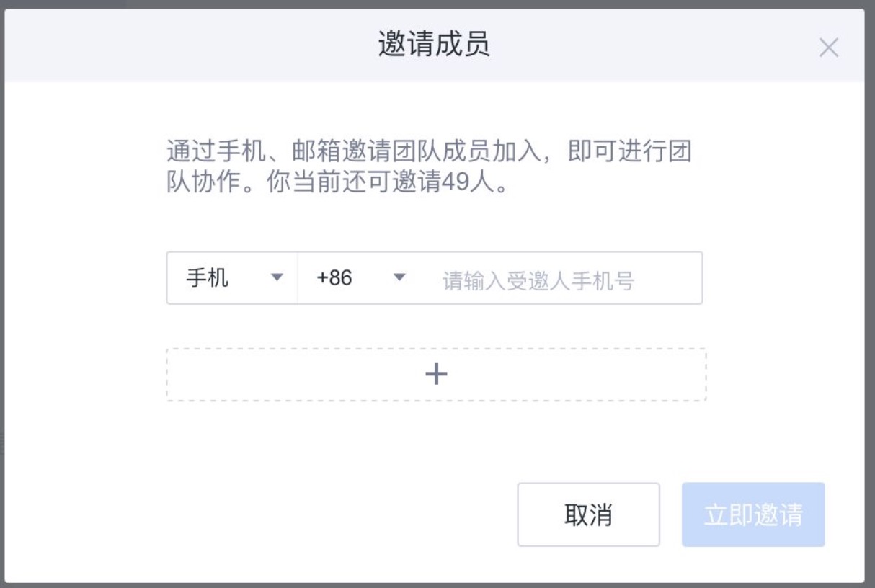The height and width of the screenshot is (588, 875).
Task: Click the chevron beside +86
Action: (x=399, y=275)
